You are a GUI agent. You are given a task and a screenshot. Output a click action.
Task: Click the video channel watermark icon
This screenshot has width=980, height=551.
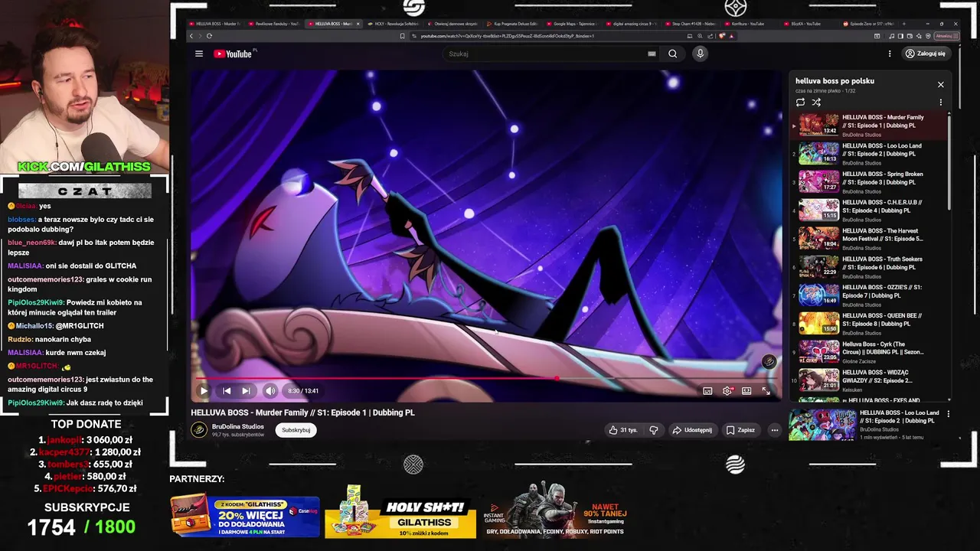(769, 362)
